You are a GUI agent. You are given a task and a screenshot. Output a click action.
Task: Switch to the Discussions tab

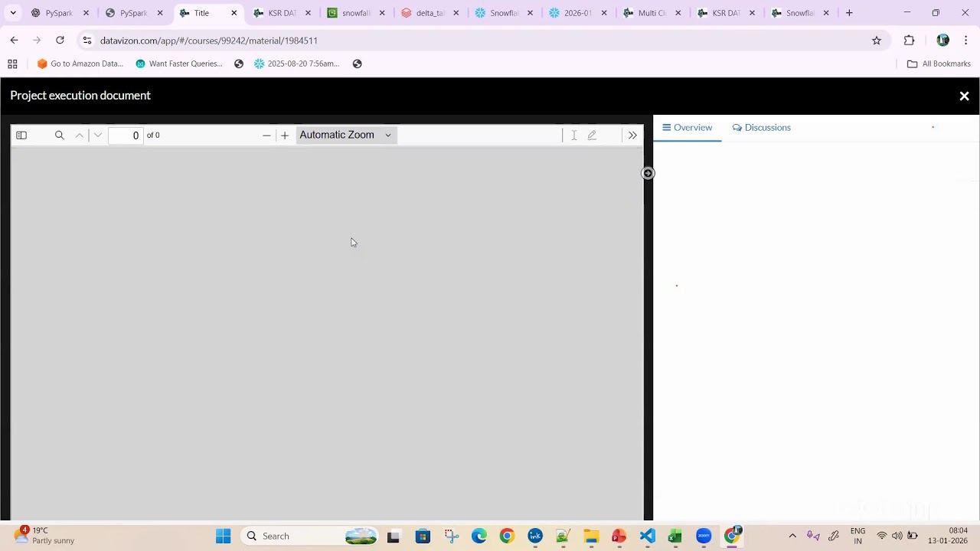[x=762, y=128]
